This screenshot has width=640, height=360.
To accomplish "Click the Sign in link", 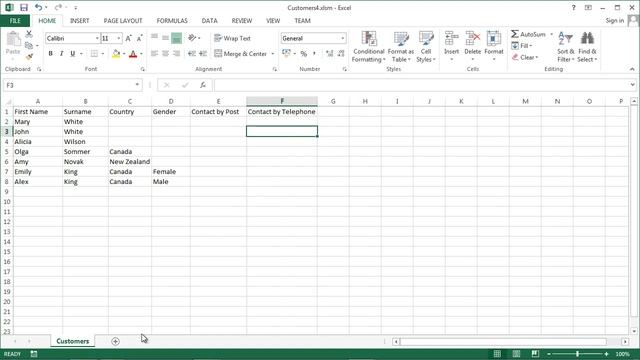I will tap(615, 20).
